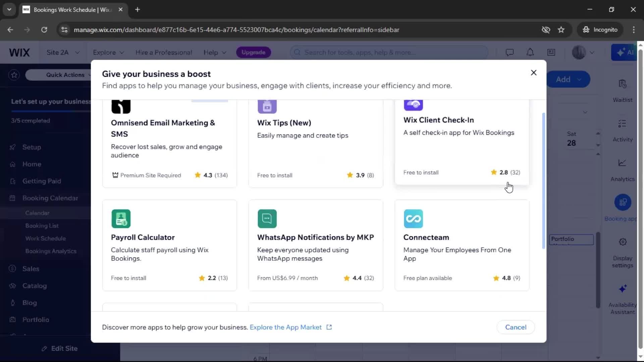Go to Home in the sidebar
644x362 pixels.
(x=32, y=164)
